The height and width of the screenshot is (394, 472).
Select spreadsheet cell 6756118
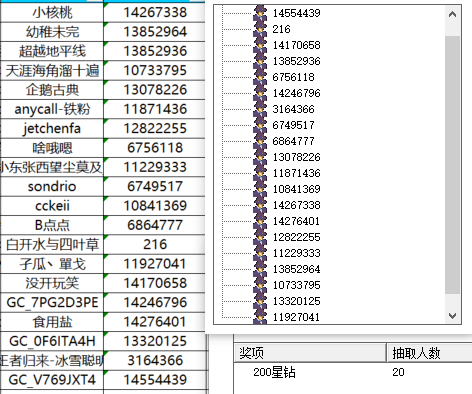pos(155,148)
